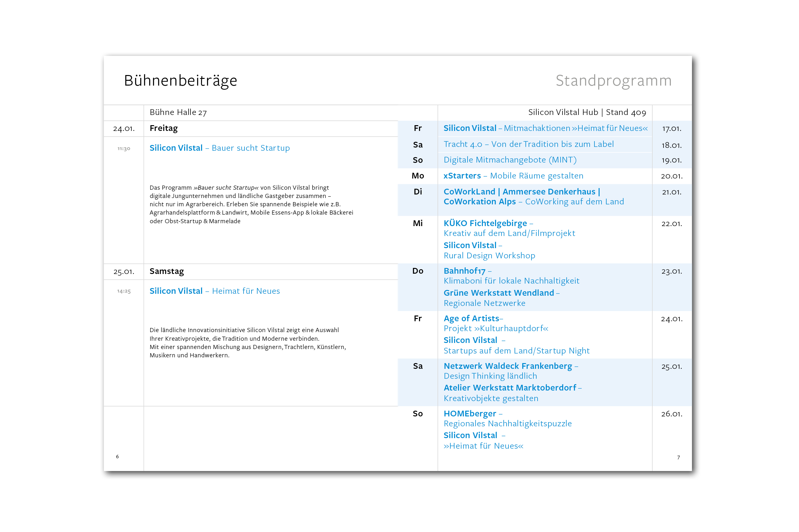Click the date '24.01.' beside Freitag
The height and width of the screenshot is (532, 799).
coord(124,129)
